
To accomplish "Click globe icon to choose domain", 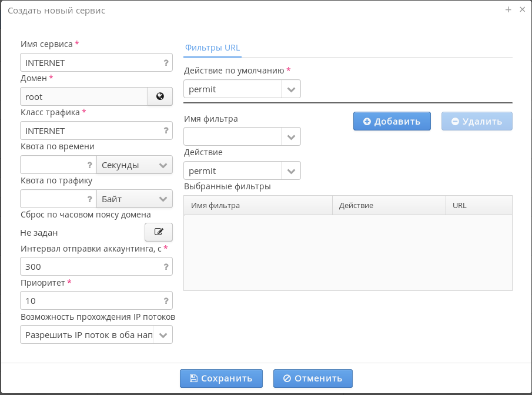I will pyautogui.click(x=160, y=96).
